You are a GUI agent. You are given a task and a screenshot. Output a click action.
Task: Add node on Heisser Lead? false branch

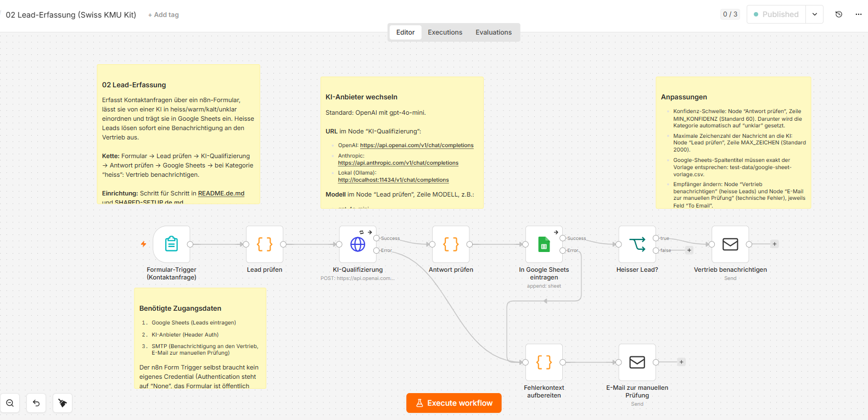tap(690, 250)
